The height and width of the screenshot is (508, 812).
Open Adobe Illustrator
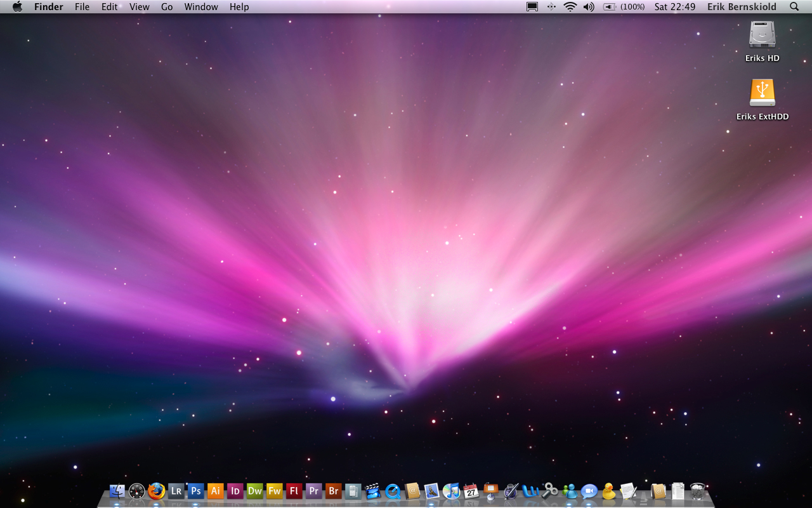pyautogui.click(x=215, y=491)
